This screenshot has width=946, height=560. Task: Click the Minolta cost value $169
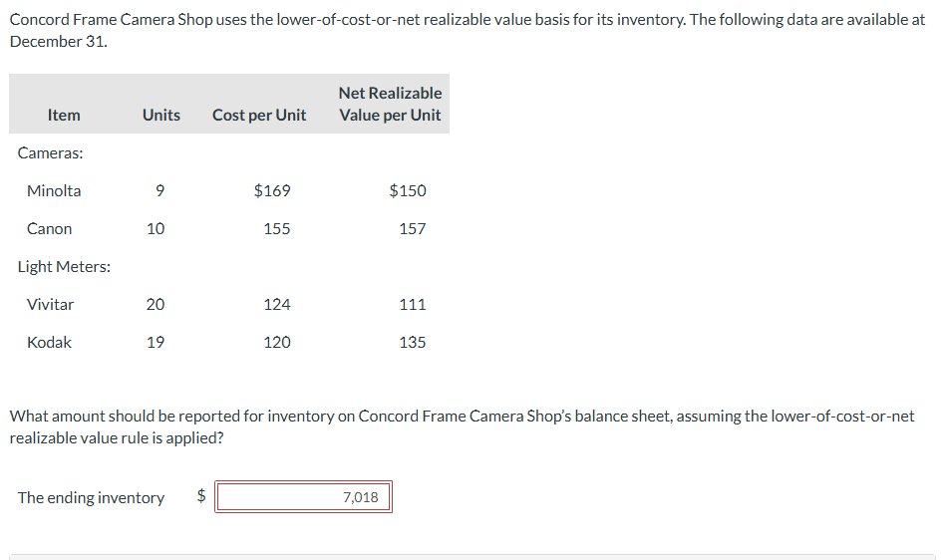(x=272, y=190)
